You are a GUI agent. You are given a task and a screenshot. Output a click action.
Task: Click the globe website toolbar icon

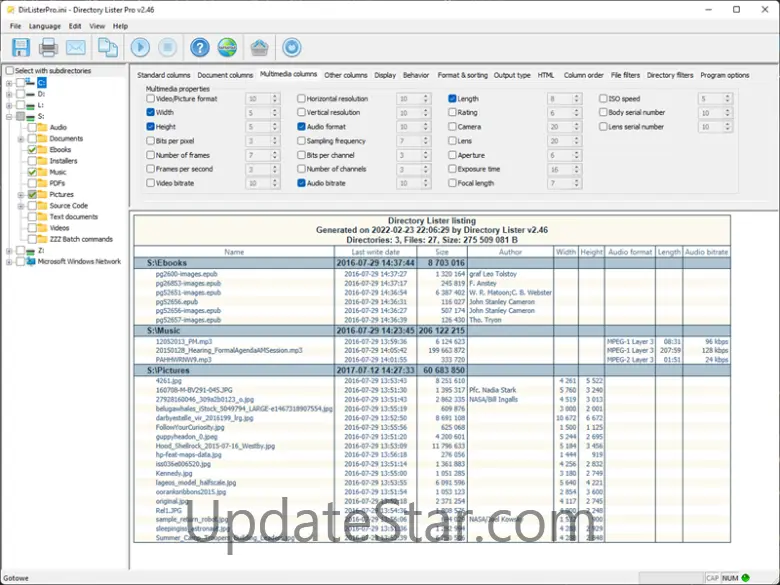pyautogui.click(x=227, y=48)
